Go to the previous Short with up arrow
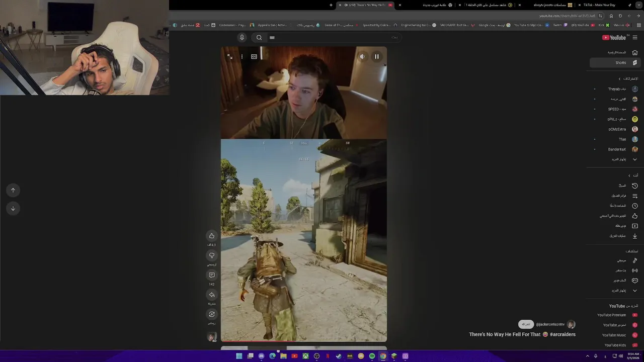The width and height of the screenshot is (644, 362). 13,190
